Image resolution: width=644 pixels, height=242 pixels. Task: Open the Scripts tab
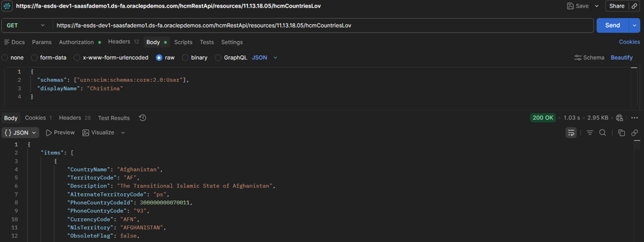click(183, 42)
